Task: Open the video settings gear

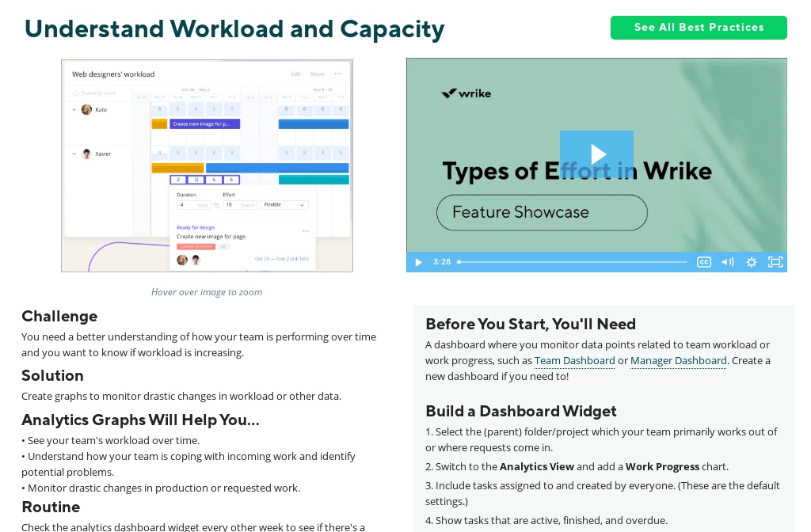Action: pyautogui.click(x=751, y=262)
